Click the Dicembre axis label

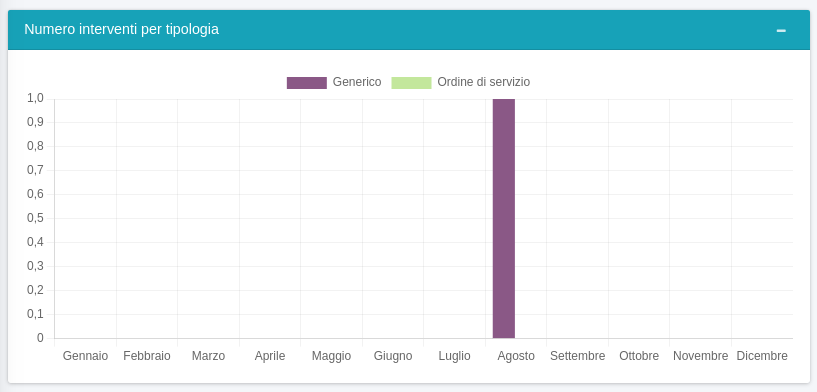[762, 356]
